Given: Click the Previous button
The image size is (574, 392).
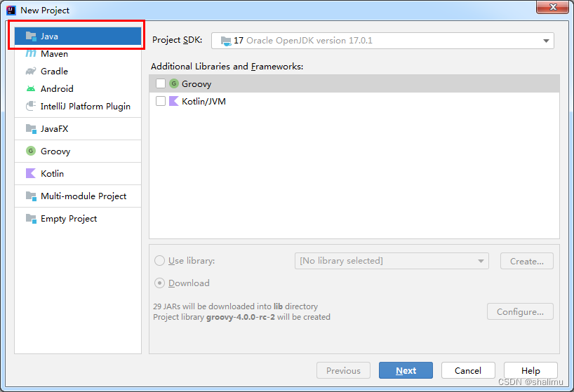Looking at the screenshot, I should point(343,370).
